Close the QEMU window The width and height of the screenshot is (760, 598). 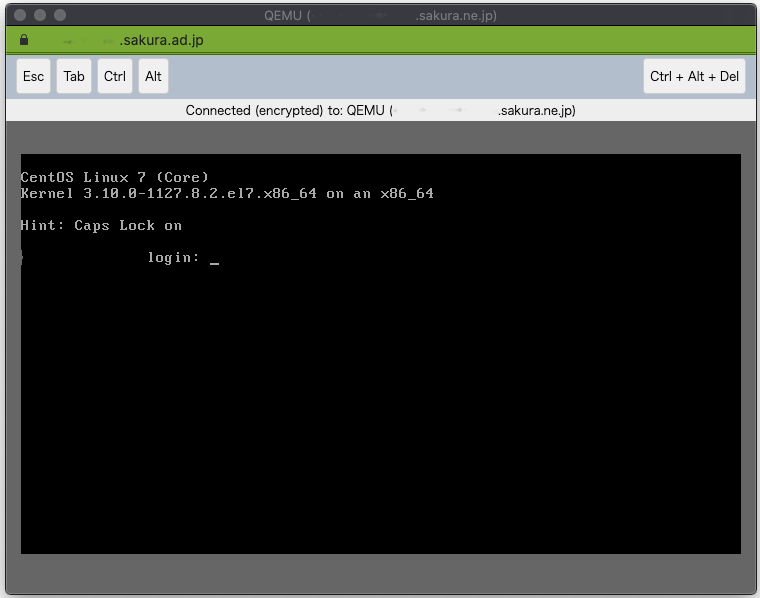pos(20,15)
